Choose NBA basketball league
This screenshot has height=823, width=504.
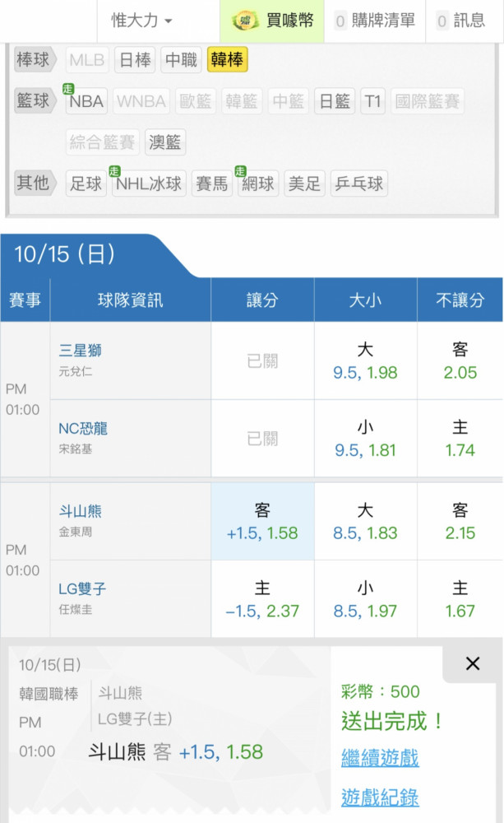tap(86, 101)
